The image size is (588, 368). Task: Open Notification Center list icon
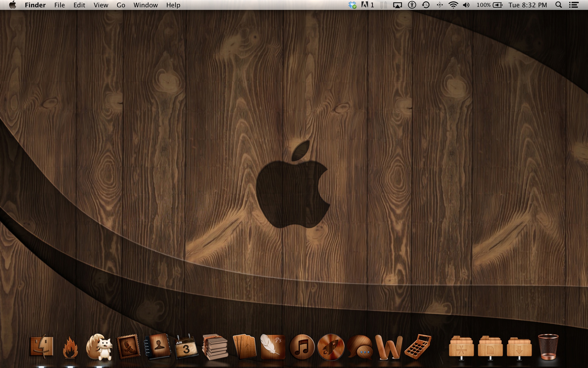click(x=574, y=5)
